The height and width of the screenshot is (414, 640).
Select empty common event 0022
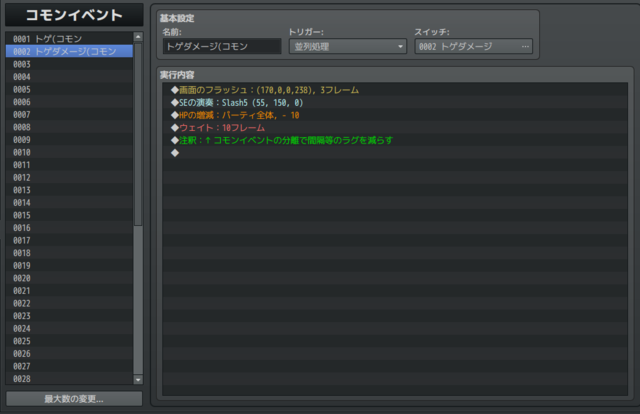69,303
